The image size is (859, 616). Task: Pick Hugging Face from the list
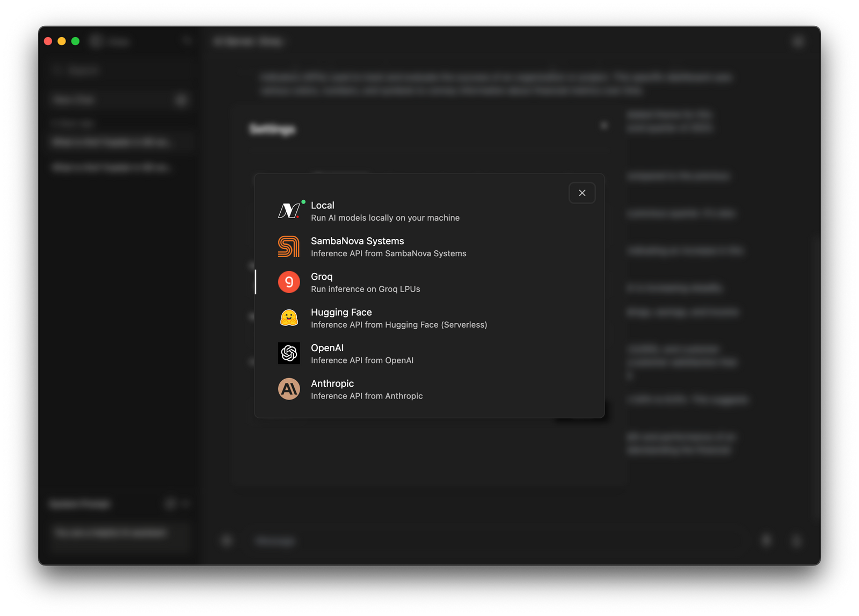[x=429, y=318]
